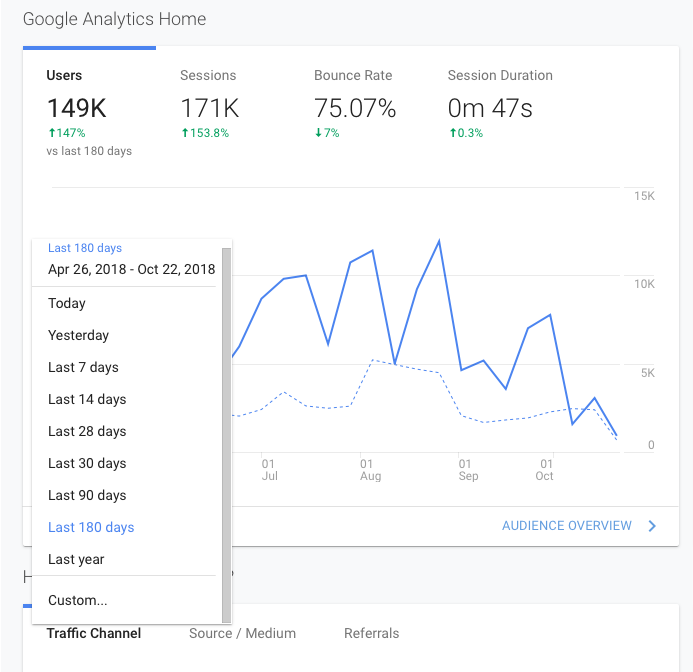Choose Yesterday from the date range menu

124,335
